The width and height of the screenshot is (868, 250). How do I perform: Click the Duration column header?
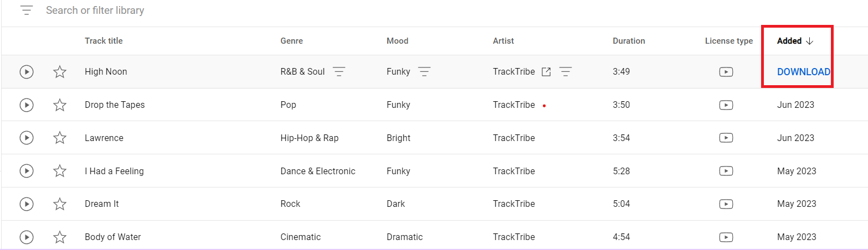point(629,41)
